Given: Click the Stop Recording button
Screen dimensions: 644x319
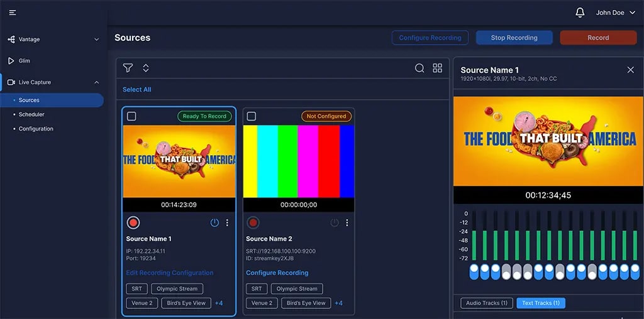Looking at the screenshot, I should [514, 38].
